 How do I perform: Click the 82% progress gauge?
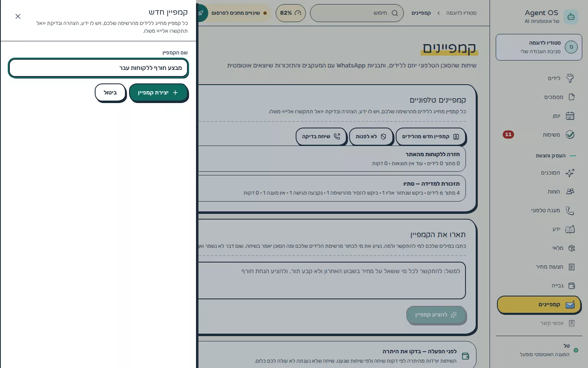tap(291, 13)
